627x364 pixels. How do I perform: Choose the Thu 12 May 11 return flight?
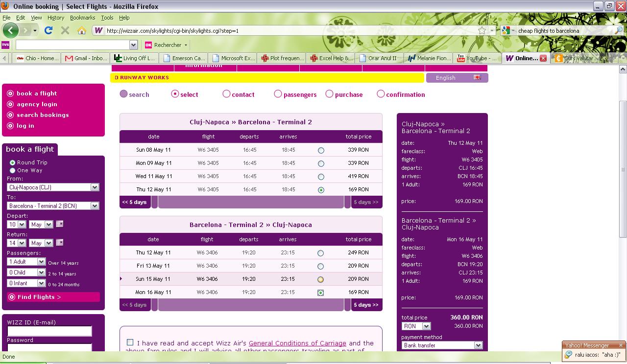320,253
